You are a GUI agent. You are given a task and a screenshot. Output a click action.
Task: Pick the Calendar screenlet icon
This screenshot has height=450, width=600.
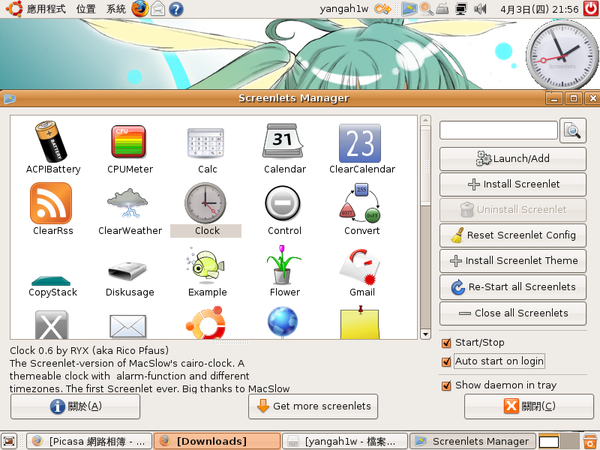click(283, 141)
